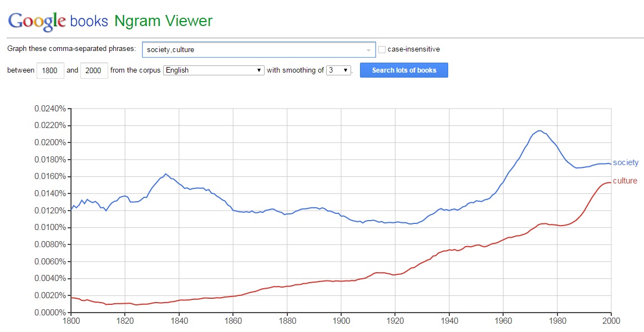Click the blue society line peak
The image size is (644, 332).
(539, 131)
